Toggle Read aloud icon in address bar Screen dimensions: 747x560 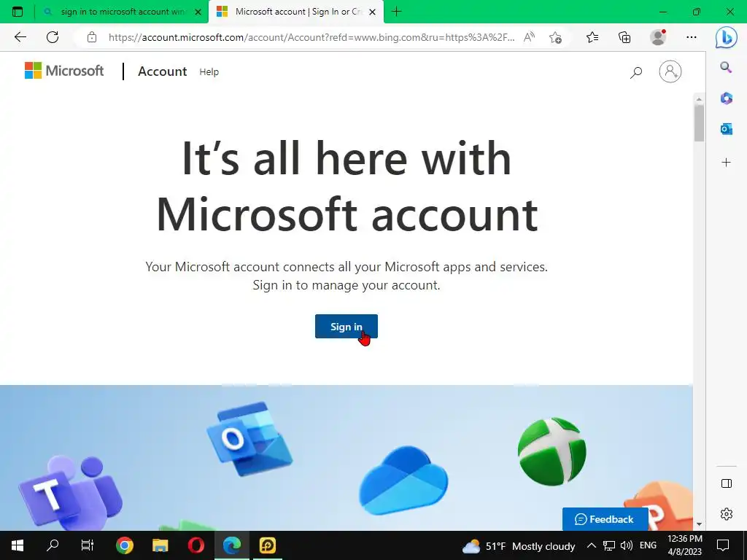tap(529, 37)
